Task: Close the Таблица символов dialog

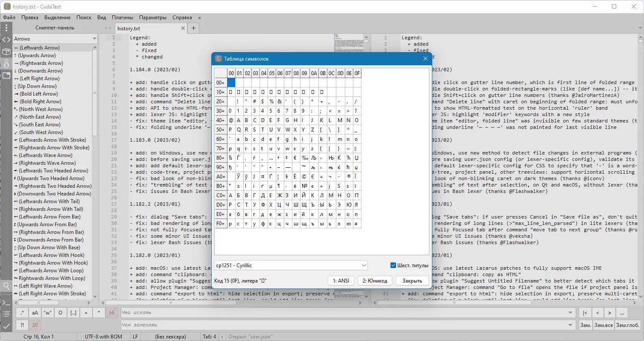Action: (425, 59)
